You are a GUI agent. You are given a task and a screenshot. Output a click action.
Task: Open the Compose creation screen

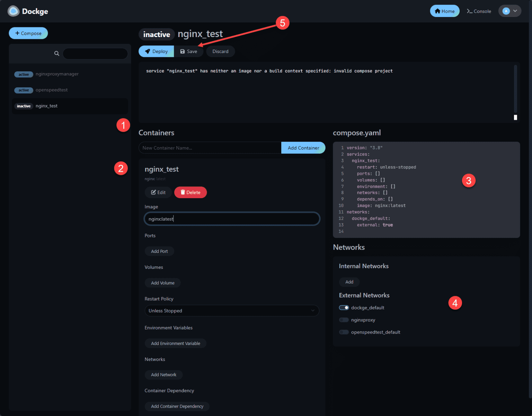coord(28,33)
